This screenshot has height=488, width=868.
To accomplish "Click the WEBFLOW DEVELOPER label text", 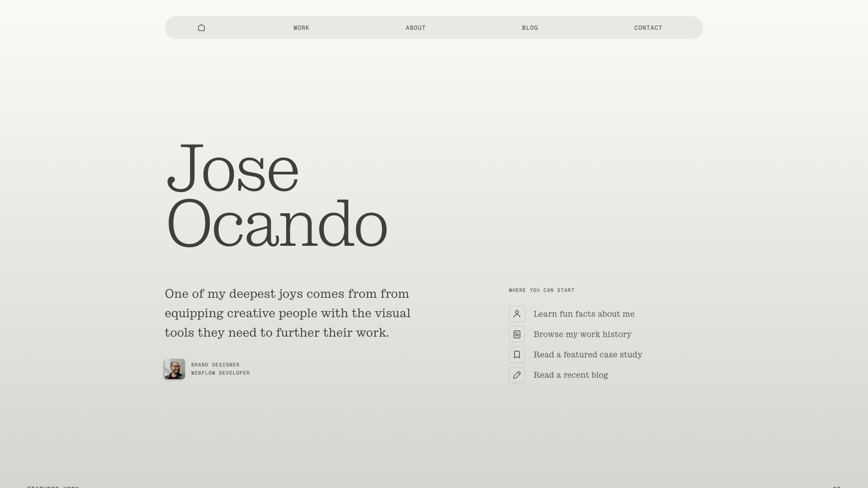I will coord(220,373).
